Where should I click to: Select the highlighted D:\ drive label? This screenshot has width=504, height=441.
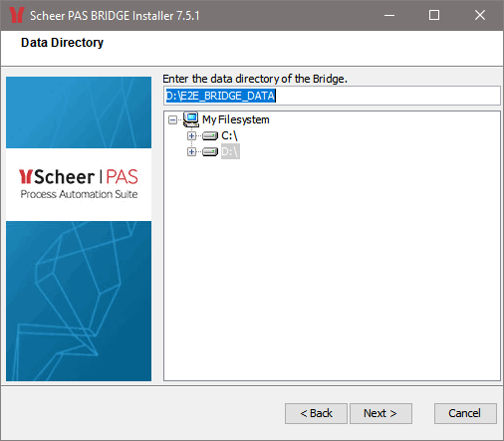(x=230, y=151)
